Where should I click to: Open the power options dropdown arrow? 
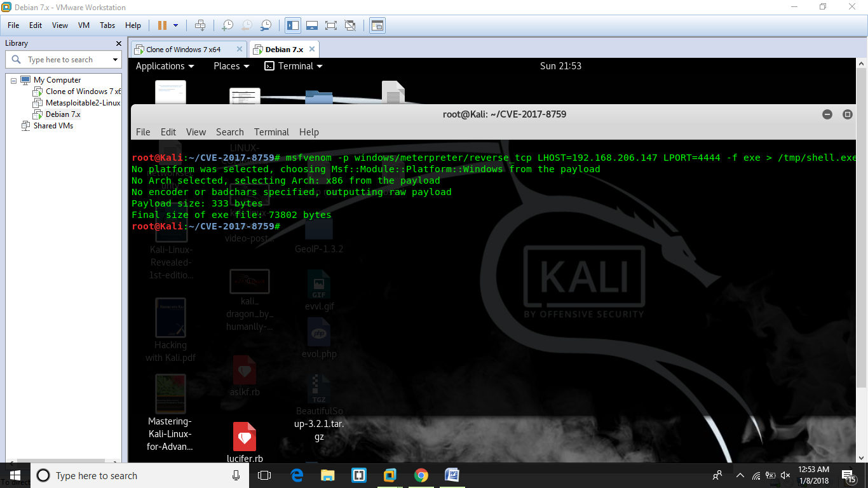tap(176, 25)
